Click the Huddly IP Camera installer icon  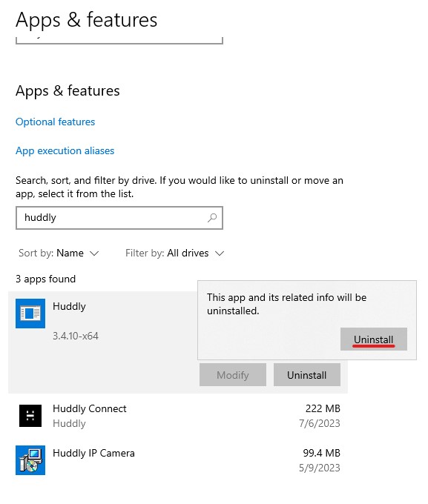coord(30,460)
